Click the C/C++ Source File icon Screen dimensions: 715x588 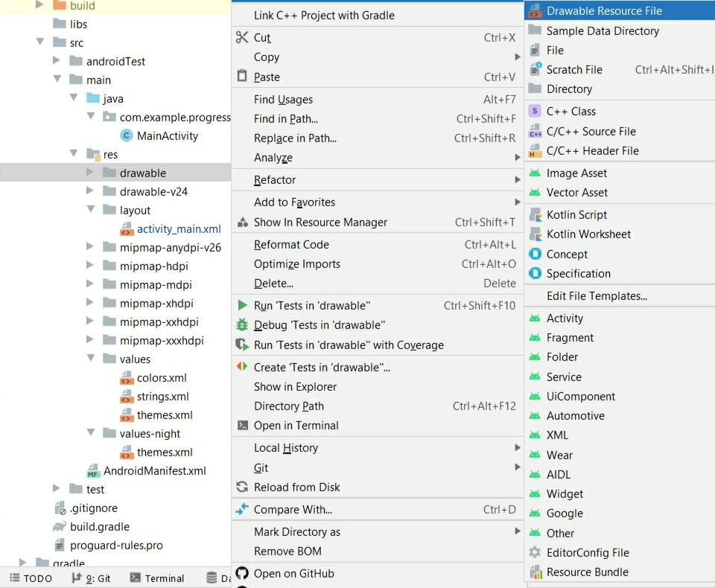click(x=536, y=131)
